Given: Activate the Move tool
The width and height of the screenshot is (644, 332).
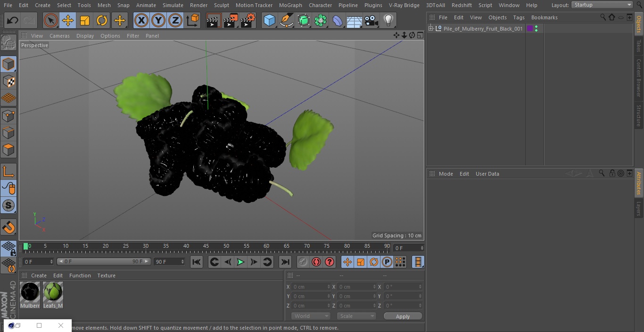Looking at the screenshot, I should 68,20.
